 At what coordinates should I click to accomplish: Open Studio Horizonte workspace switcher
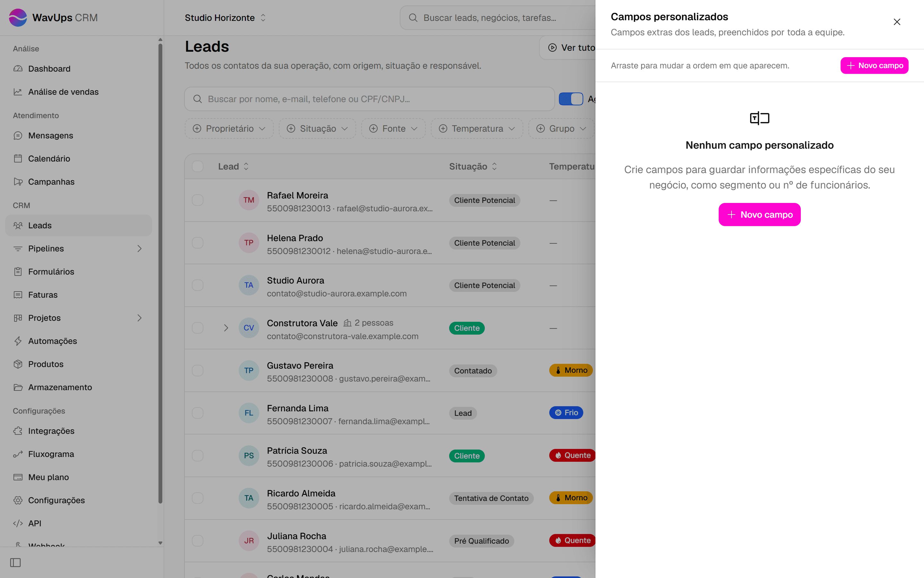tap(225, 18)
